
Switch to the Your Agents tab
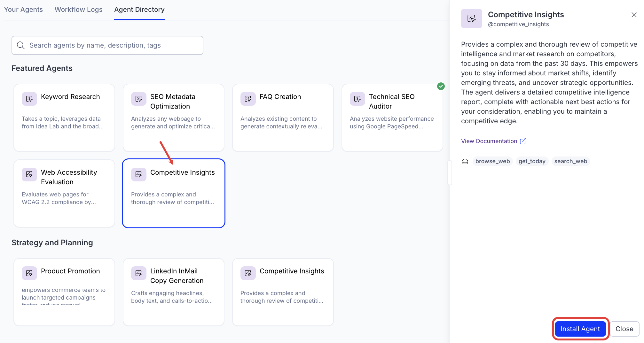point(23,10)
